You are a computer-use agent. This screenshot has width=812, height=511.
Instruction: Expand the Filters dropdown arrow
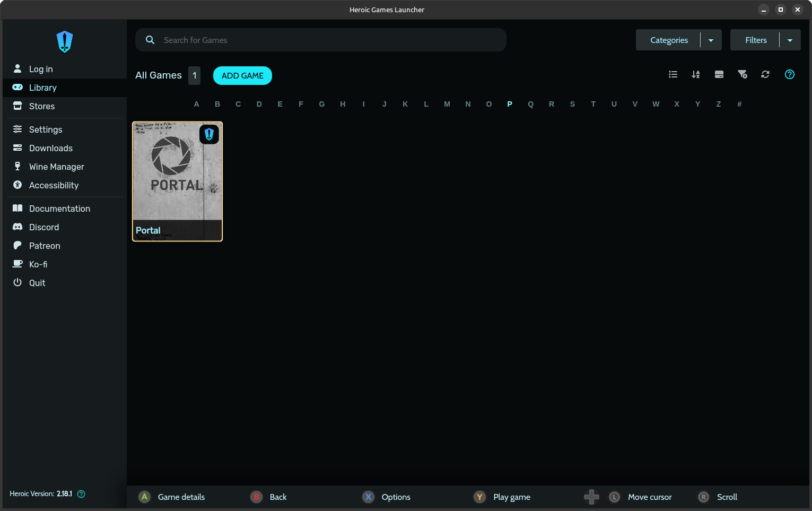[x=790, y=40]
